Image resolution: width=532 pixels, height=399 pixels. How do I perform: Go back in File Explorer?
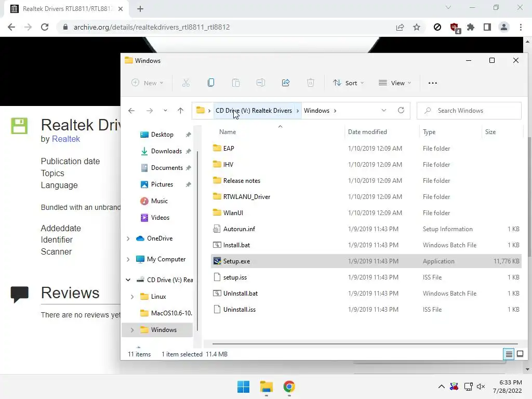click(131, 111)
